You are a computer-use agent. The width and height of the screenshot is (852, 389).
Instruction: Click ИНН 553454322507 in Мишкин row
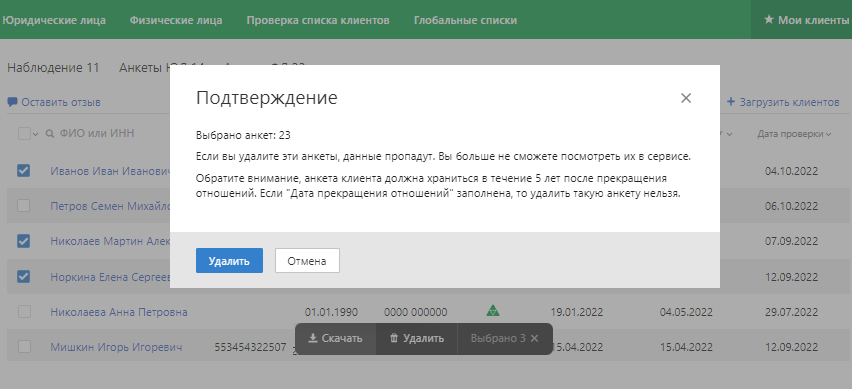click(x=250, y=347)
